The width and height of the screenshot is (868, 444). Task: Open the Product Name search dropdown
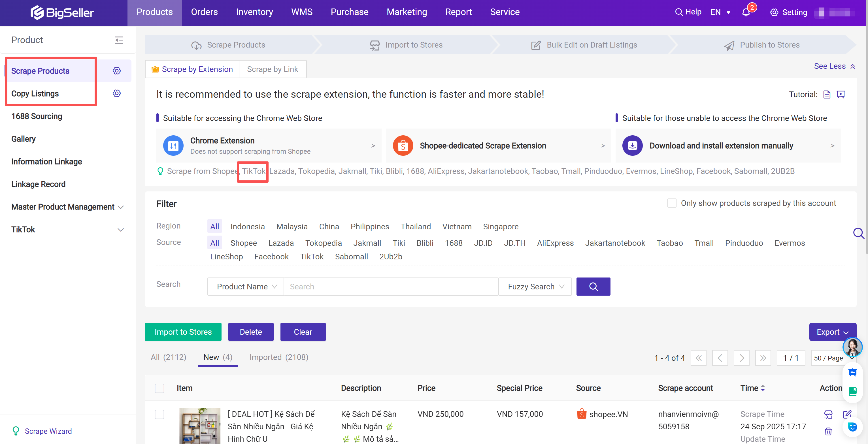tap(246, 286)
